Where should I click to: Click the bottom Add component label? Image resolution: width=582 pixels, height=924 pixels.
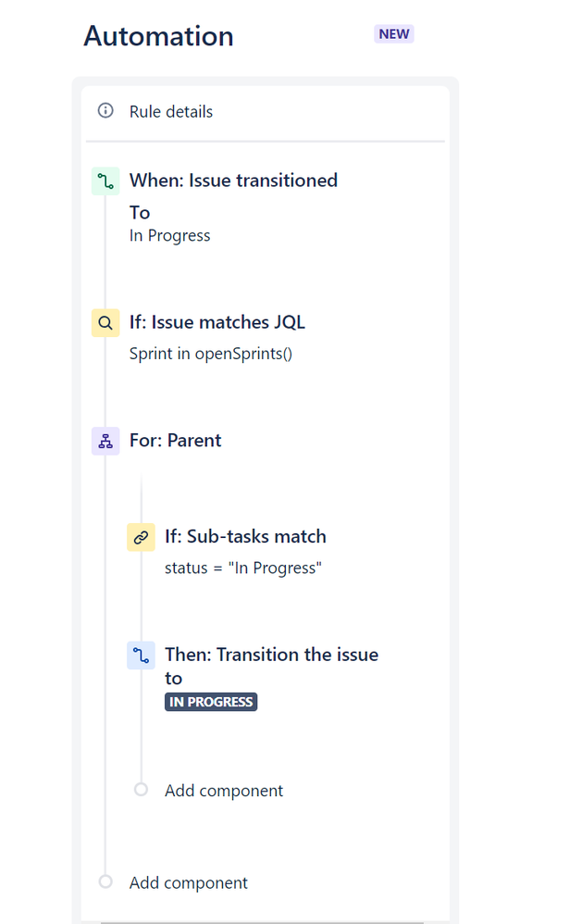(x=188, y=882)
